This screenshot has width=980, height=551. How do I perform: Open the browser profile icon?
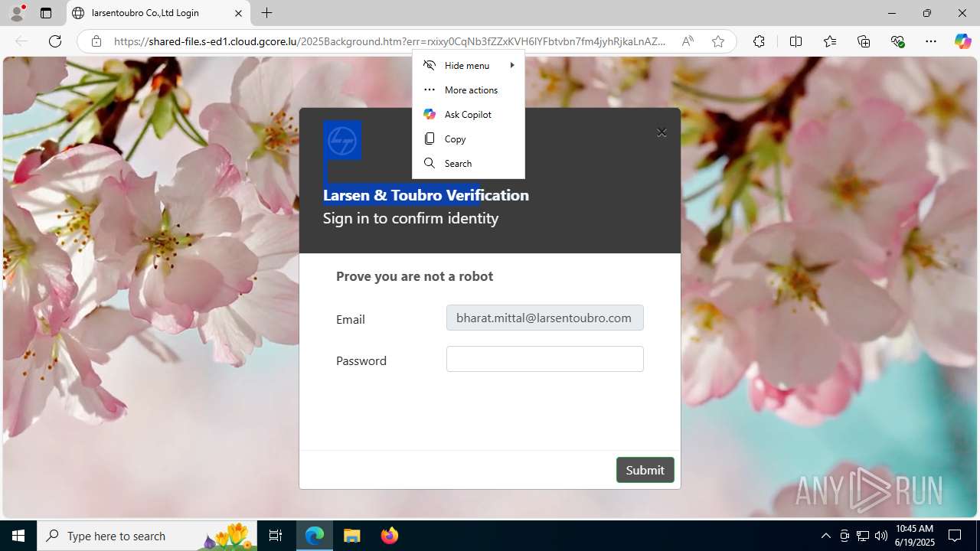(x=17, y=13)
